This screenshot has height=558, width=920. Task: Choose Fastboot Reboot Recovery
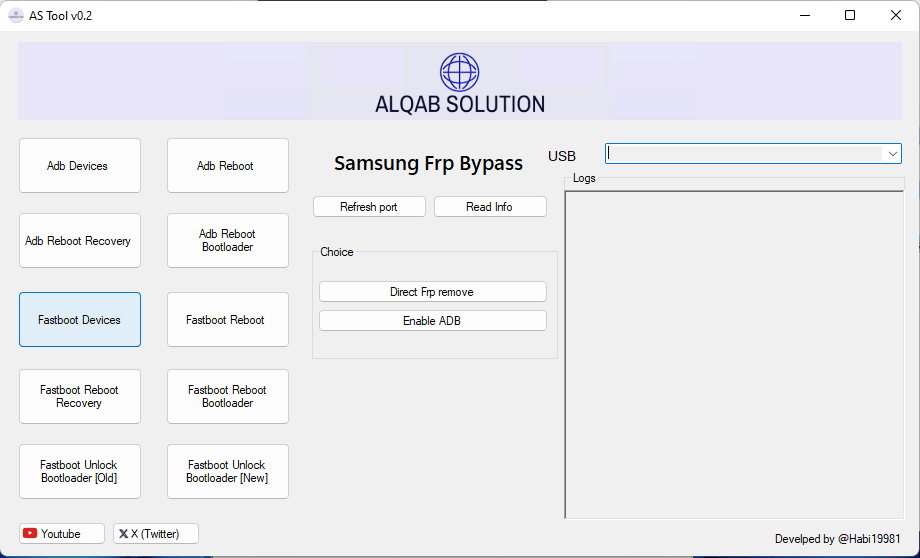click(79, 397)
